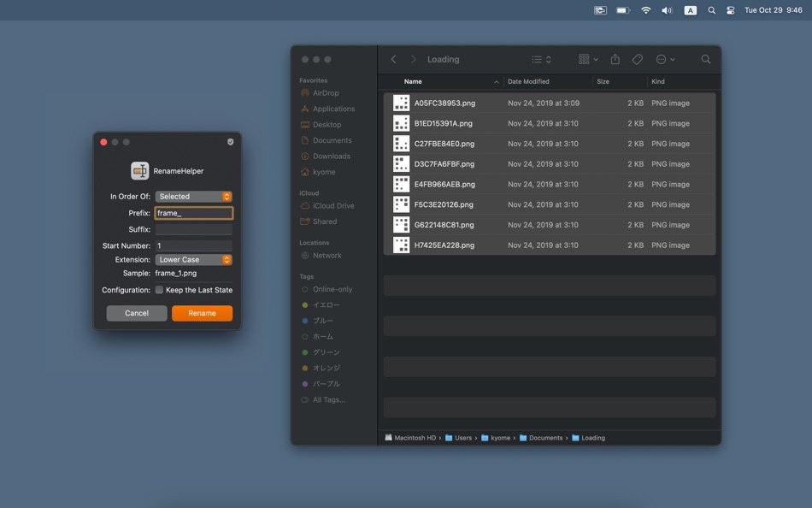
Task: Click Macintosh HD in path bar
Action: [410, 438]
